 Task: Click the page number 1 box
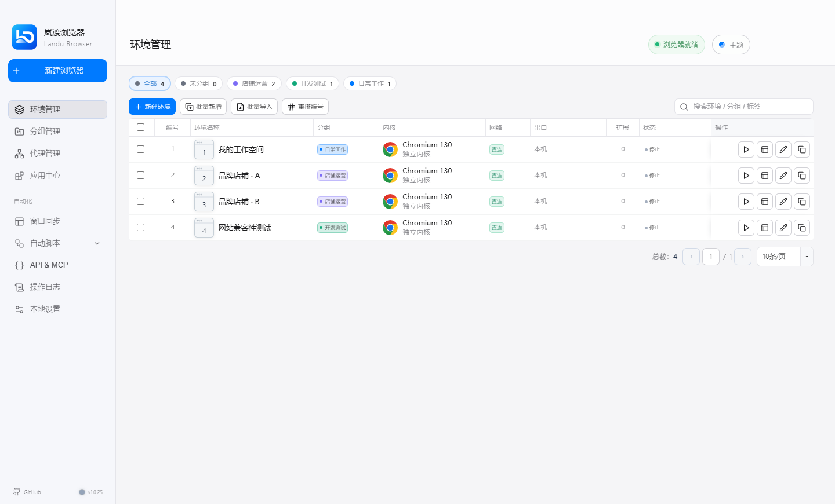coord(711,257)
